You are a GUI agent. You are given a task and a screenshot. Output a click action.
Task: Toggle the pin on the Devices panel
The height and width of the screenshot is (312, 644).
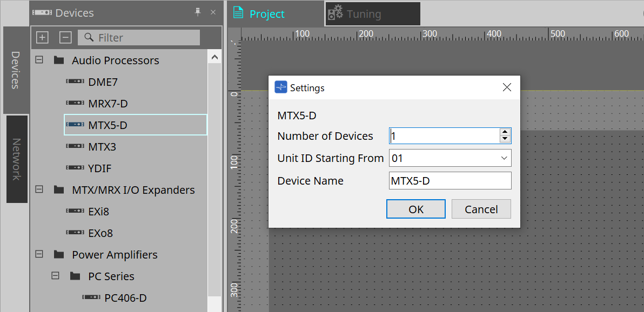(x=199, y=12)
